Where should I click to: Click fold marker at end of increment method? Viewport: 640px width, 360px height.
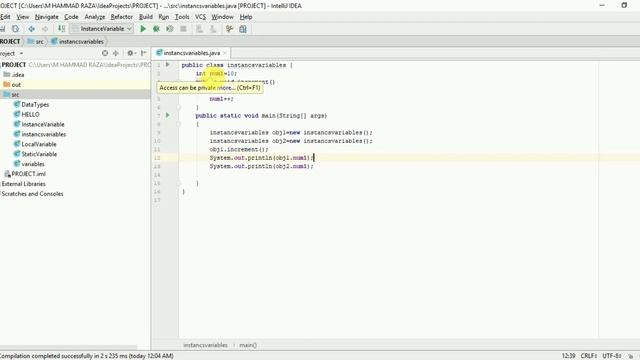(179, 107)
